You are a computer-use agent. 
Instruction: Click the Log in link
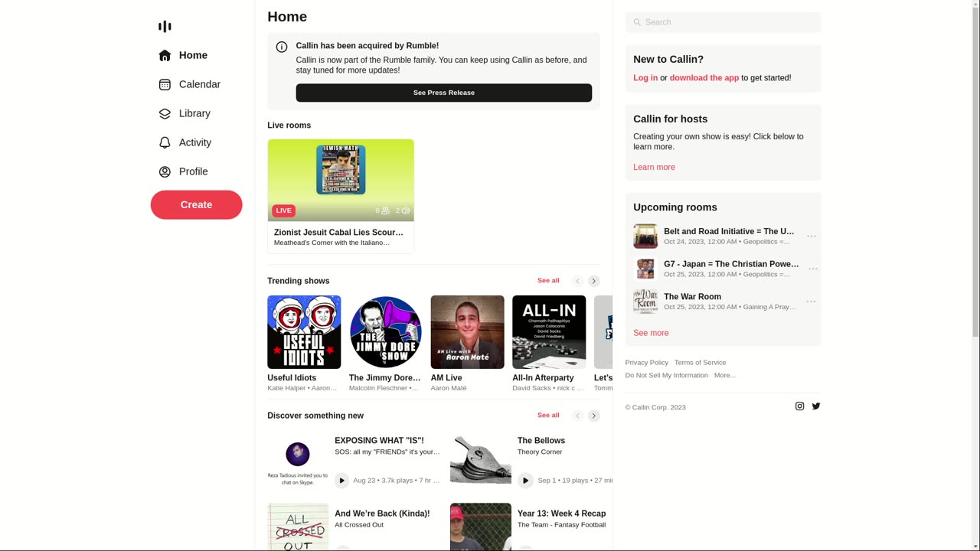(x=645, y=77)
